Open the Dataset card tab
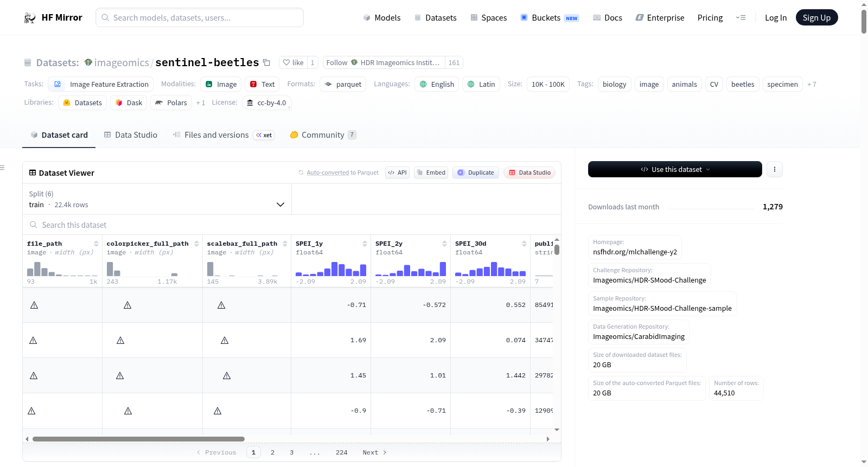Screen dimensions: 868x467 tap(59, 135)
